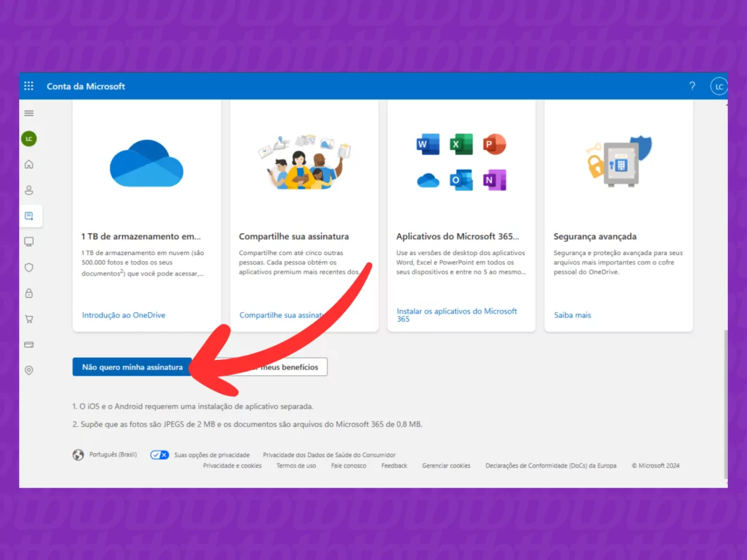Open the Order history cart icon
Screen dimensions: 747x560
[29, 318]
